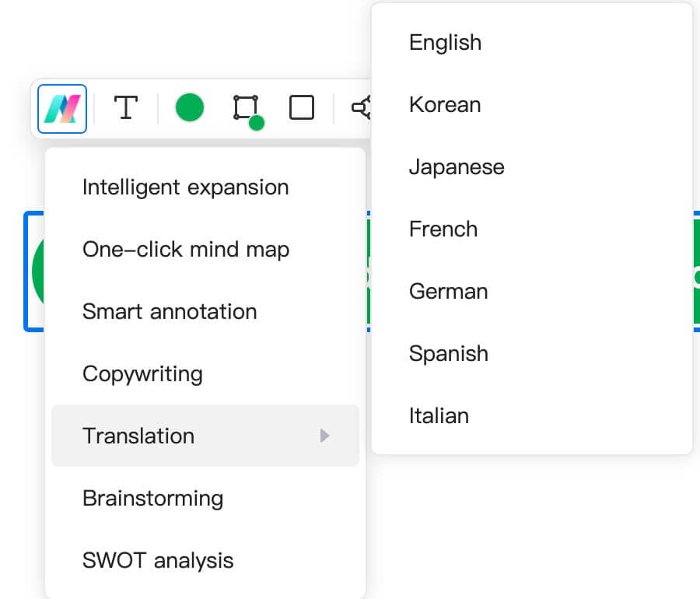Choose Intelligent expansion from menu
The image size is (700, 599).
tap(185, 187)
